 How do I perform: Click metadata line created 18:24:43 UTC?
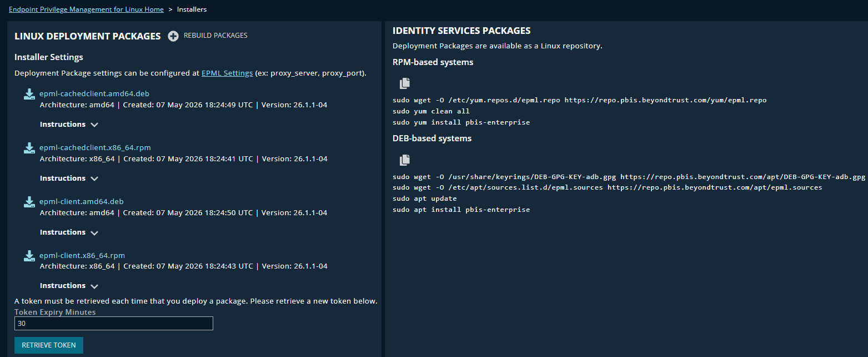tap(184, 266)
